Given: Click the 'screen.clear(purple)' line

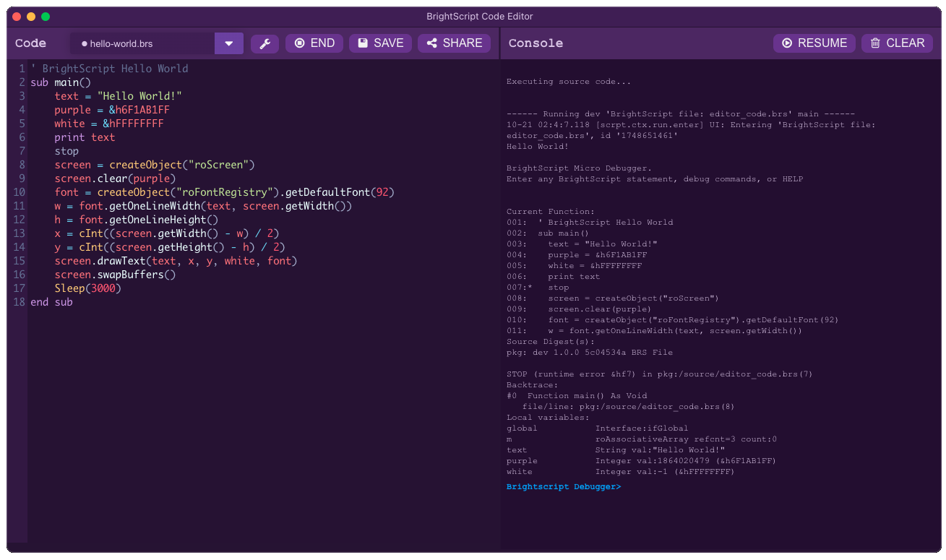Looking at the screenshot, I should (x=115, y=178).
